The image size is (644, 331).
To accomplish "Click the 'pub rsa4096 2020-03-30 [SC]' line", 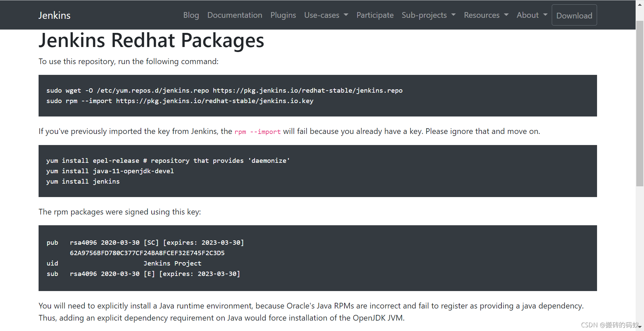I will pyautogui.click(x=145, y=242).
